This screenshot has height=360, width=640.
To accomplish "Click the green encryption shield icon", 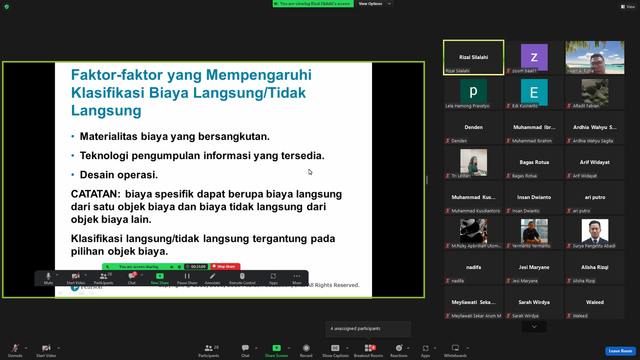I will 7,7.
